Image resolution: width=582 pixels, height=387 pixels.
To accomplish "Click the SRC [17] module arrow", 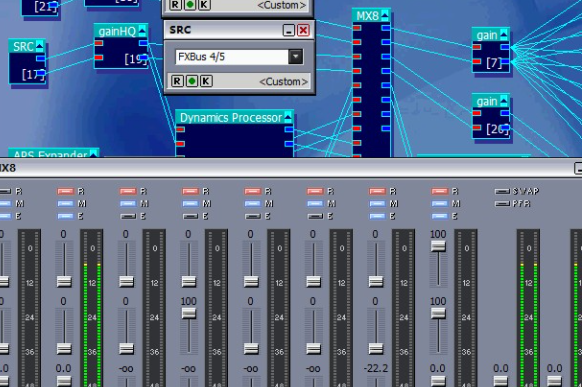I will [x=39, y=46].
